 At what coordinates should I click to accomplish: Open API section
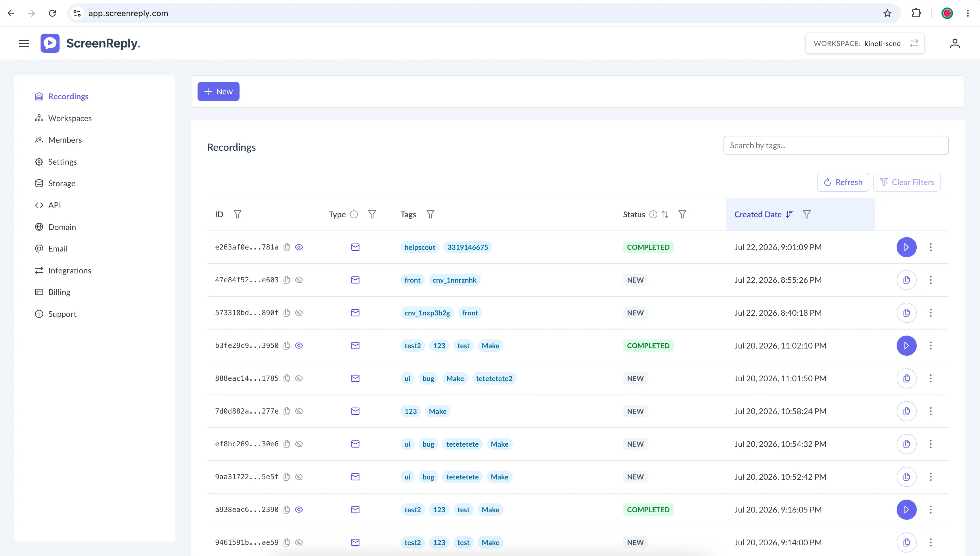[x=48, y=205]
